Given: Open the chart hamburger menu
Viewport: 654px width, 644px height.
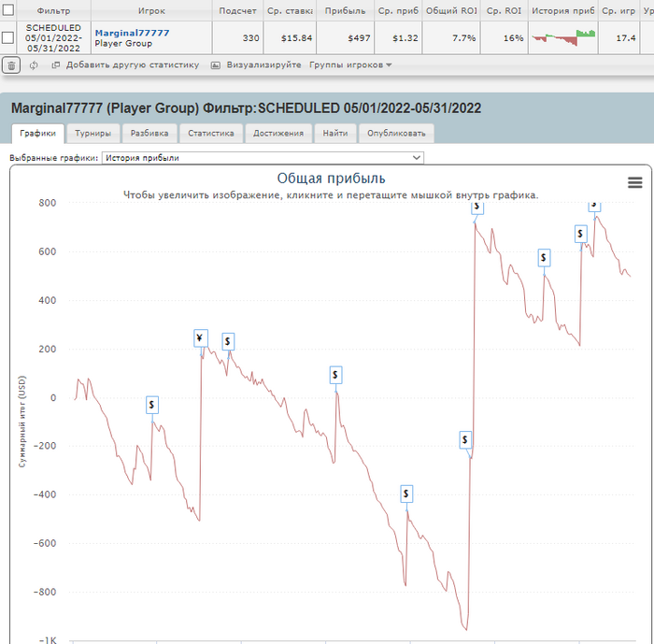Looking at the screenshot, I should pyautogui.click(x=634, y=182).
